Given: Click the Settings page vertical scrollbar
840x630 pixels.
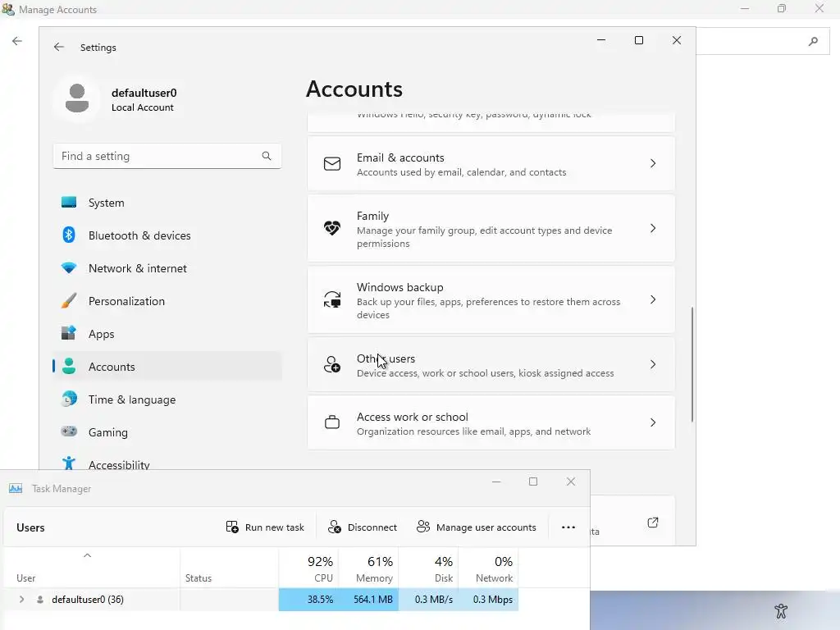Looking at the screenshot, I should pos(692,364).
